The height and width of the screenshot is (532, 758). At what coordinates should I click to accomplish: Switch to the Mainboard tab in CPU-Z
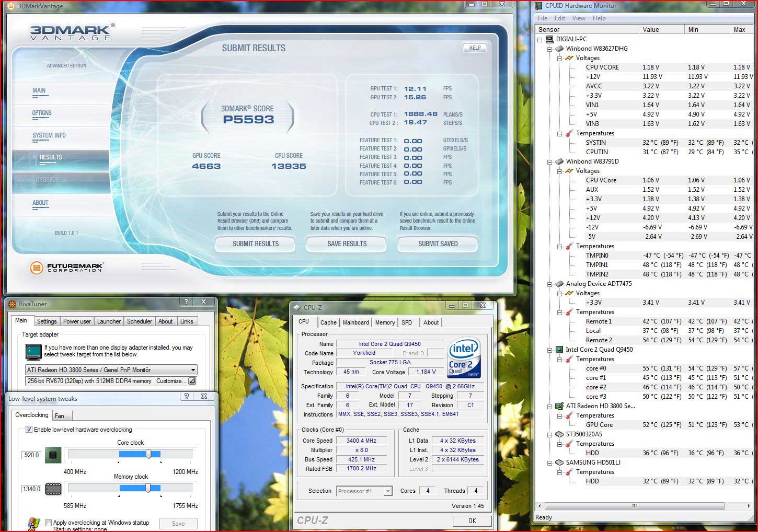coord(356,322)
